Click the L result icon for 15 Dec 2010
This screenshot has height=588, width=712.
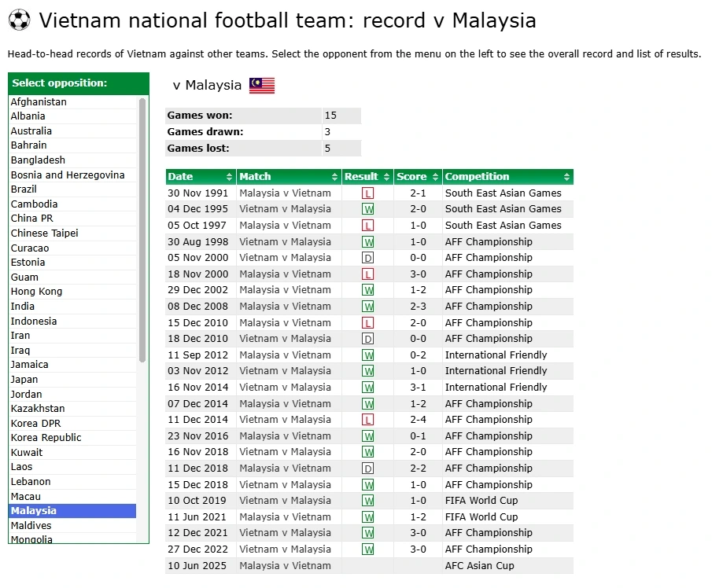(x=368, y=323)
